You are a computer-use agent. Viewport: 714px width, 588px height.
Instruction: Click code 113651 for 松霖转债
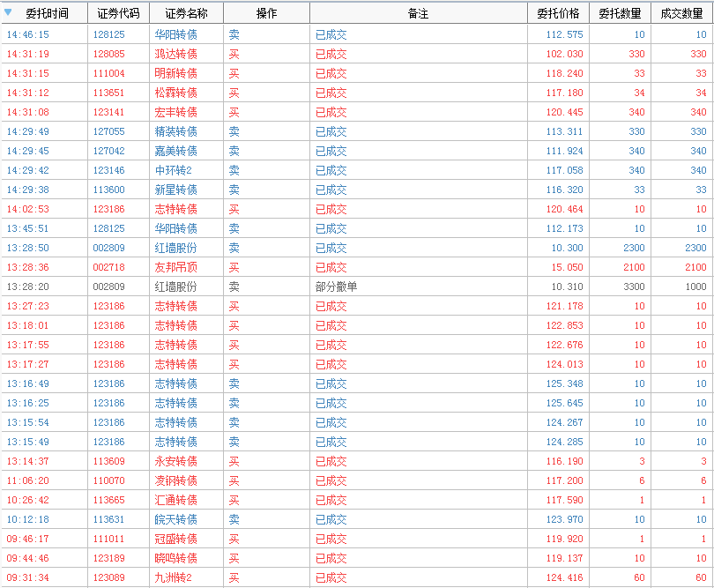pyautogui.click(x=108, y=93)
